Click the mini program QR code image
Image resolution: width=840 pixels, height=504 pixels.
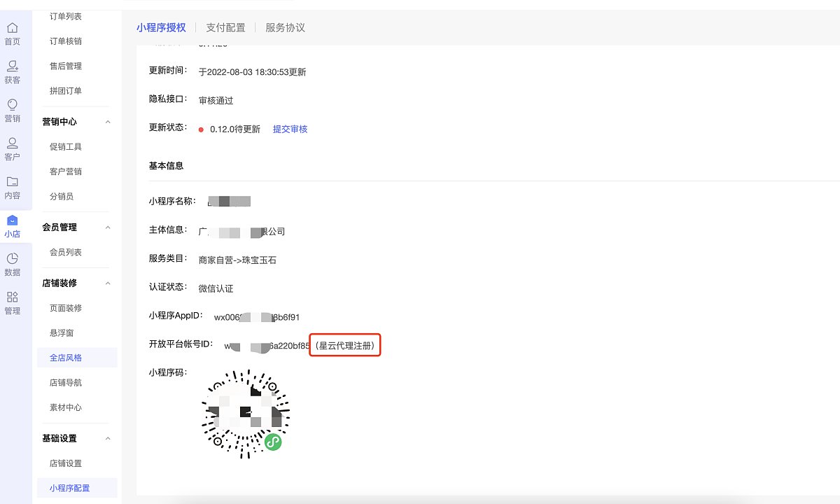(246, 414)
